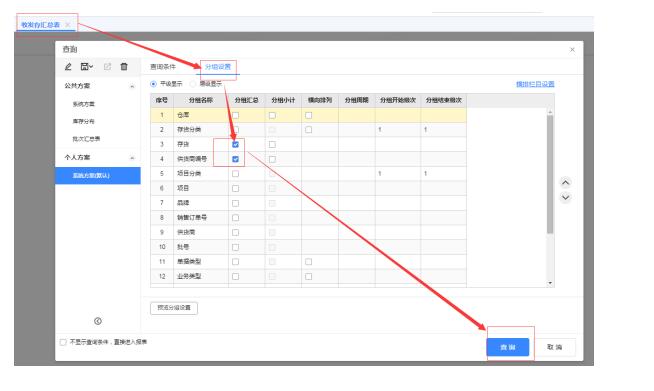Toggle 分组小计 checkbox in row 3
654x391 pixels.
[x=272, y=144]
